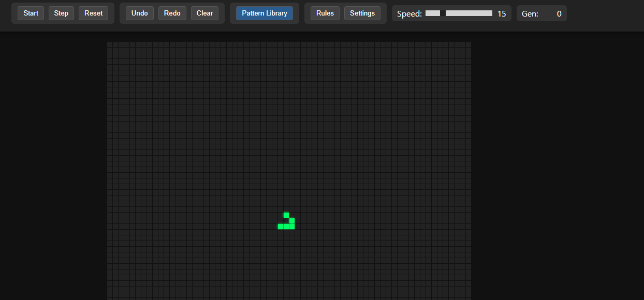
Task: Clear all cells from the grid
Action: pyautogui.click(x=204, y=13)
